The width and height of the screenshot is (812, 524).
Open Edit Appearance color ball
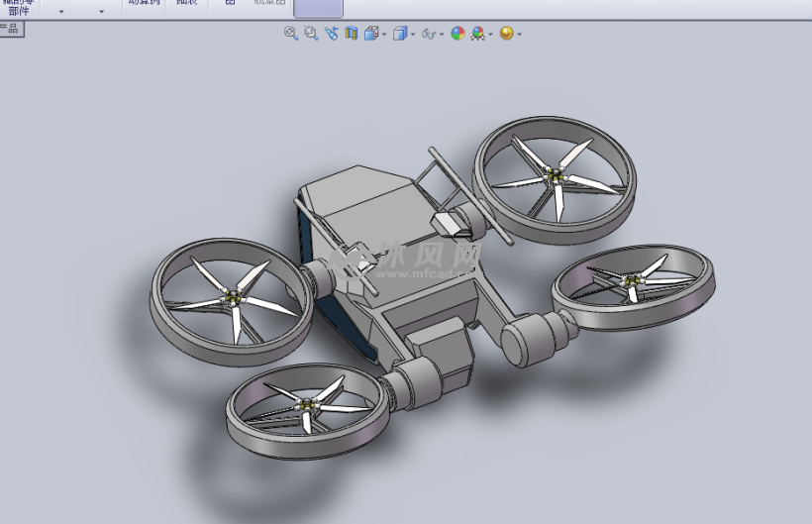tap(457, 33)
